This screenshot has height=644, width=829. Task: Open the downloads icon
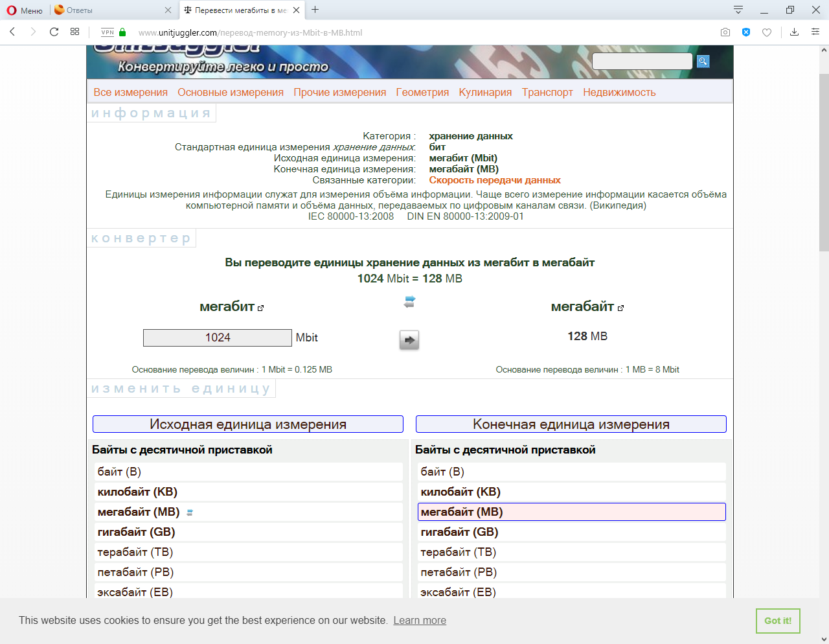[x=794, y=32]
